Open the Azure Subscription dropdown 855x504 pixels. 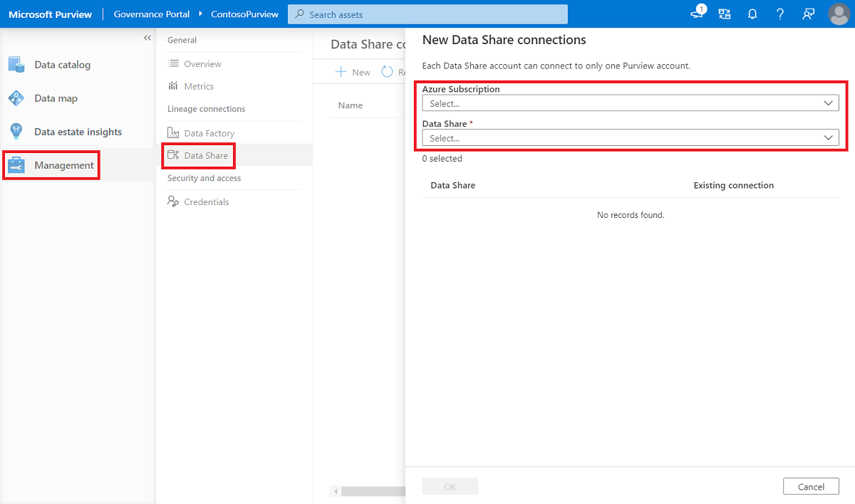pos(630,103)
